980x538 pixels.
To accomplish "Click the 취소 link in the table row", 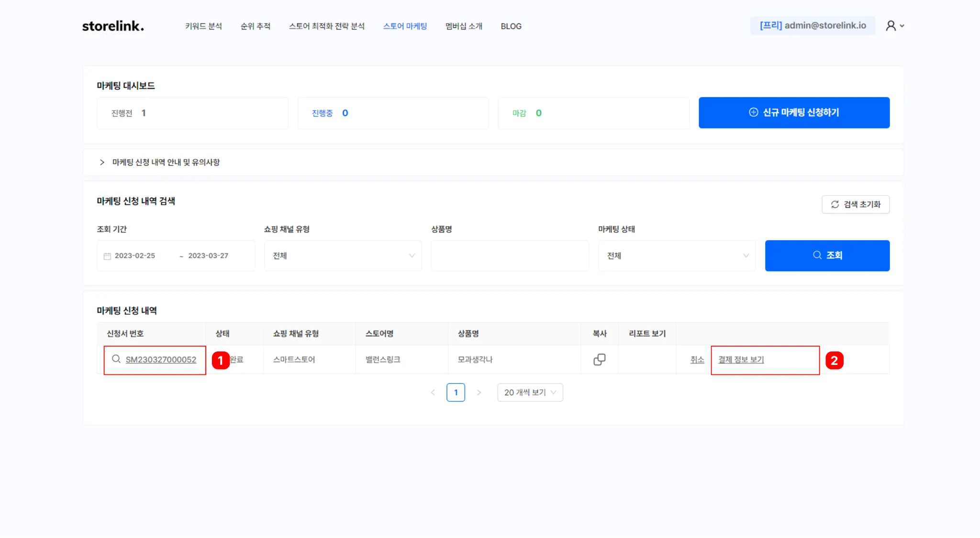I will pos(697,360).
